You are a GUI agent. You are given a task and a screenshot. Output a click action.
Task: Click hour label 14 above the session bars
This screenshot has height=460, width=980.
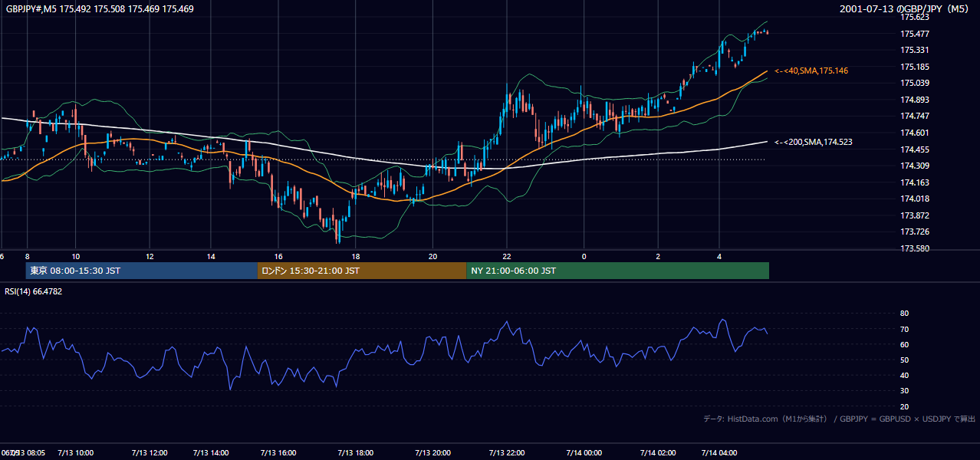pos(211,256)
